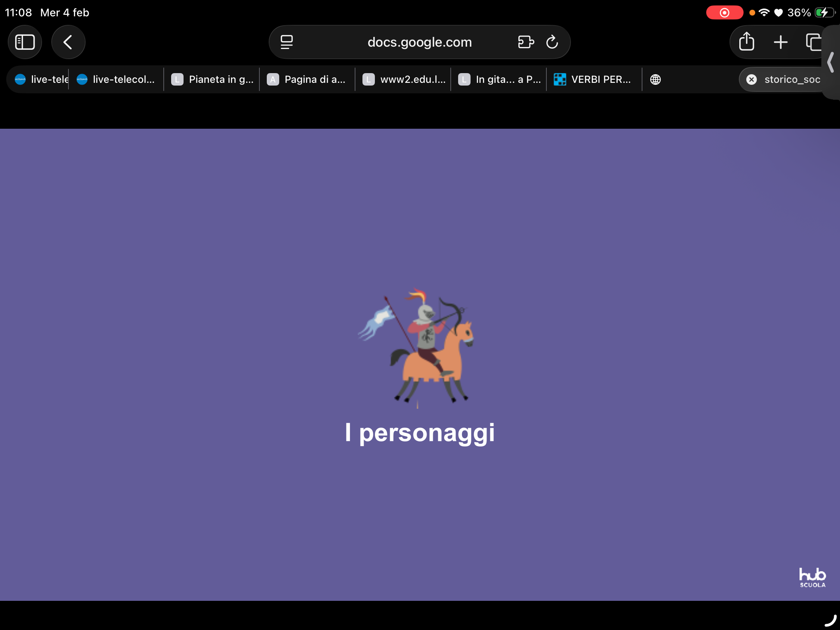Switch to Pianeta in g... tab
The width and height of the screenshot is (840, 630).
click(212, 79)
